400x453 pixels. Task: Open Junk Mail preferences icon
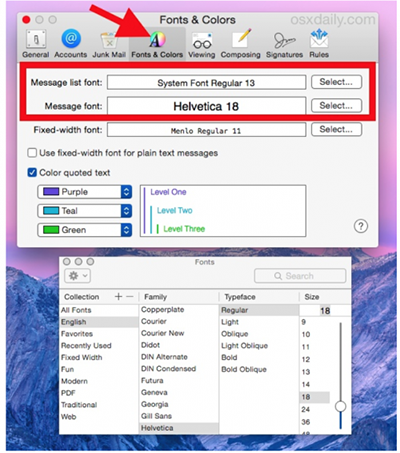click(109, 41)
